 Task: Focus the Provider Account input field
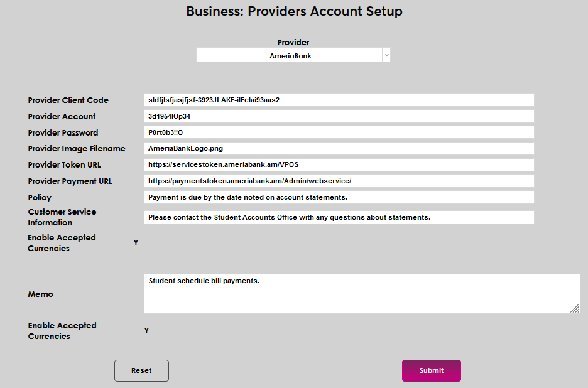pyautogui.click(x=339, y=116)
